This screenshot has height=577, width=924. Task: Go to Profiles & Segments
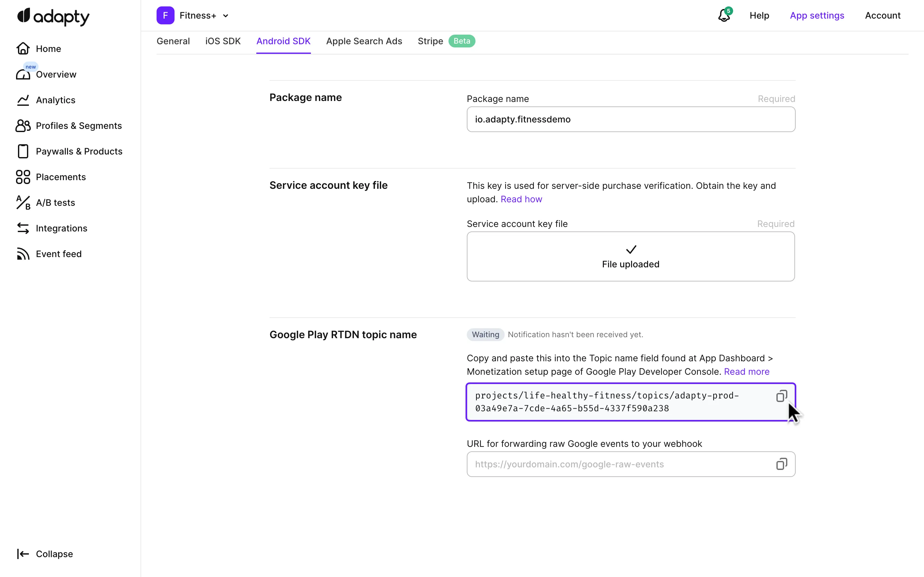(79, 126)
